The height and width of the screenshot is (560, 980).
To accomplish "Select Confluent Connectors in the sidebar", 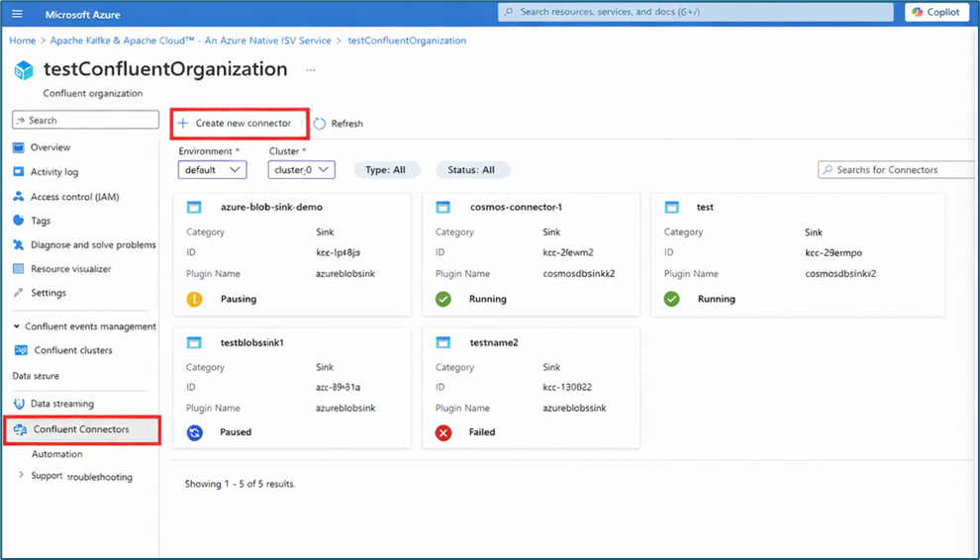I will (82, 430).
